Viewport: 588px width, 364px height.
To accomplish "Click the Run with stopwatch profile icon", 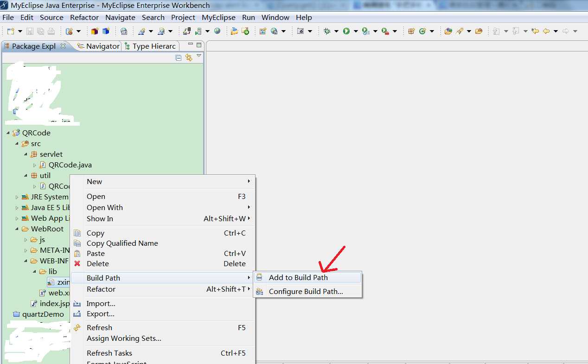I will pos(366,31).
